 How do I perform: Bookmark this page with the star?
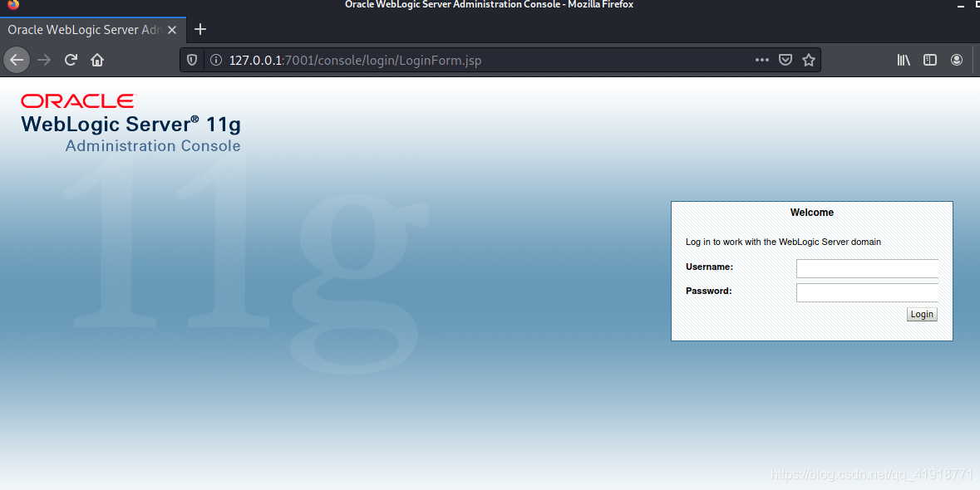[x=809, y=60]
